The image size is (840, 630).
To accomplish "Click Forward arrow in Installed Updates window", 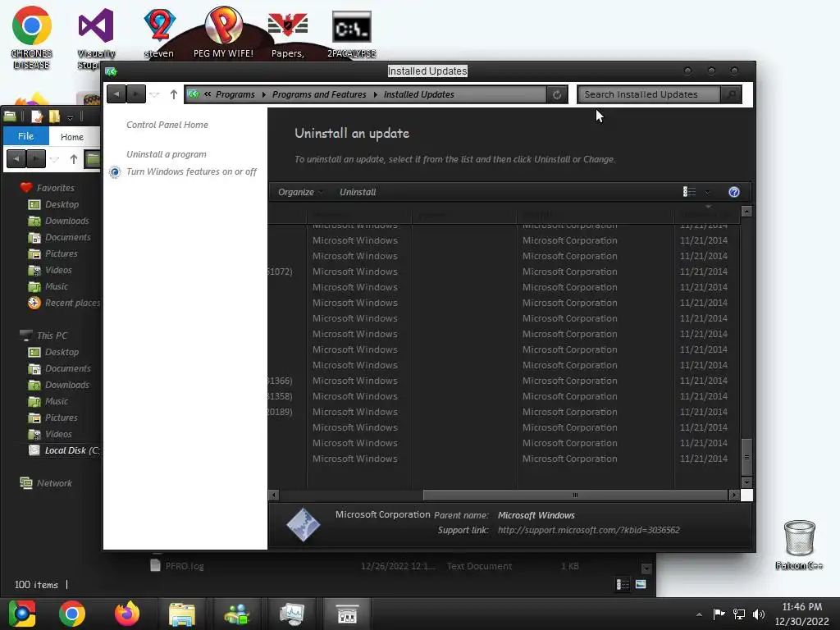I will (136, 94).
